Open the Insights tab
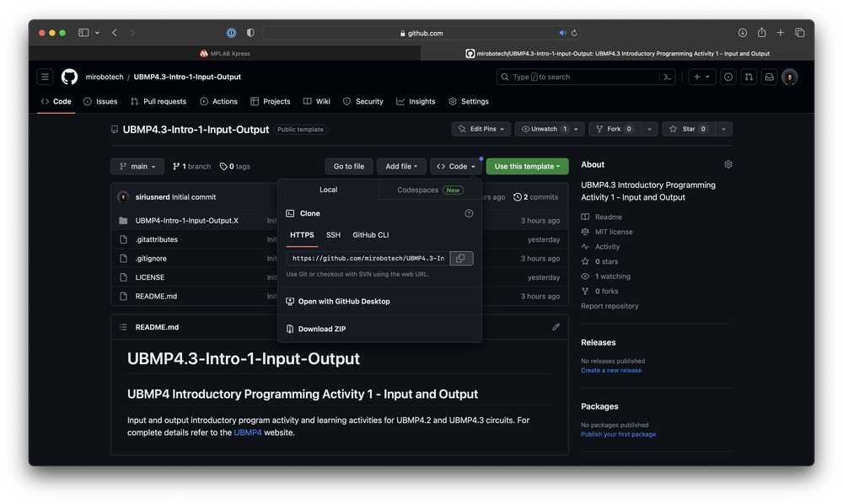 pos(416,101)
